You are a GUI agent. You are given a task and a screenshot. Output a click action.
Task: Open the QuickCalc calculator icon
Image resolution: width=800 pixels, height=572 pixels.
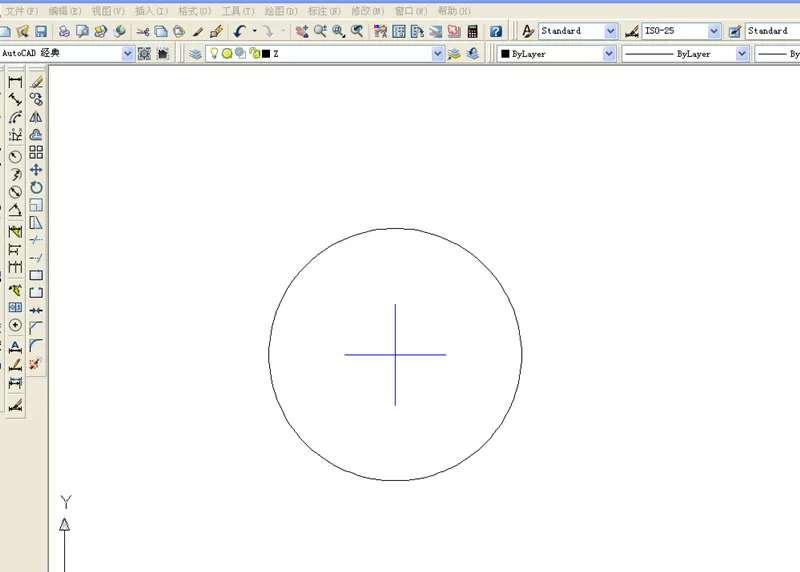472,32
